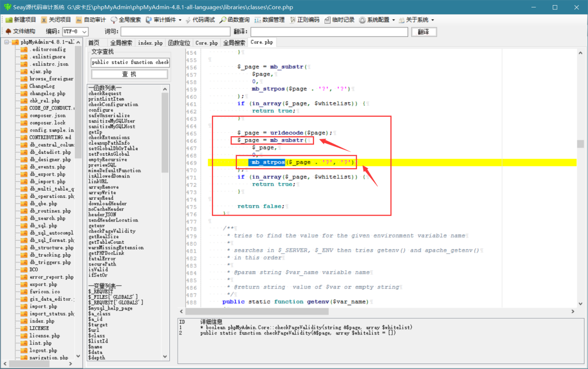Open the 编码 UTF-8 encoding combo box
Image resolution: width=588 pixels, height=369 pixels.
[x=75, y=32]
